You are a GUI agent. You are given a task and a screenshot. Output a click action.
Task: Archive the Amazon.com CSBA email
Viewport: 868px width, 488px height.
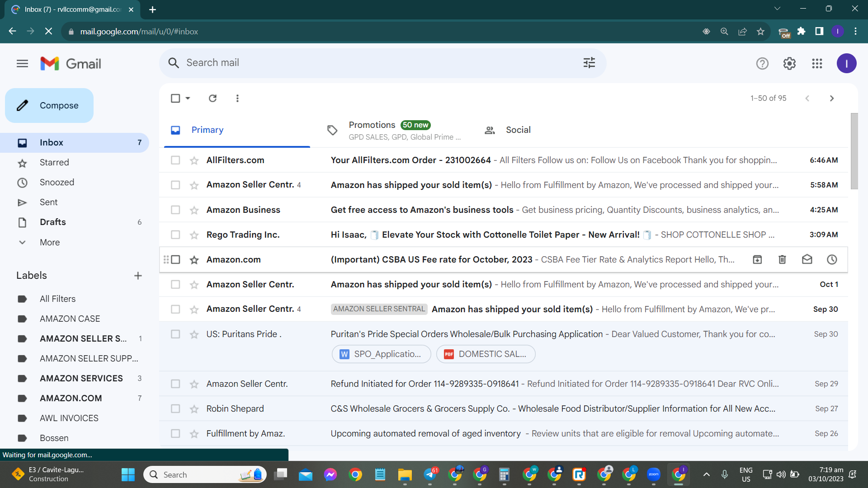tap(757, 259)
